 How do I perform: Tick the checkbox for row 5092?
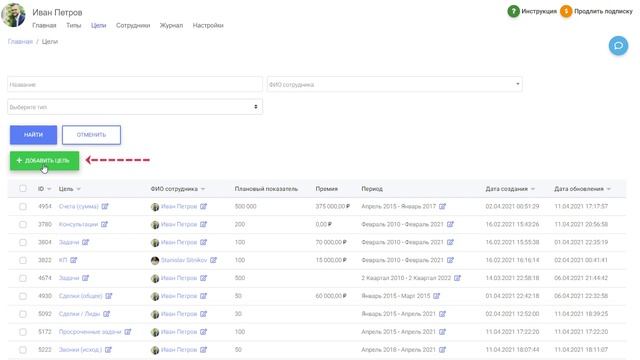23,314
